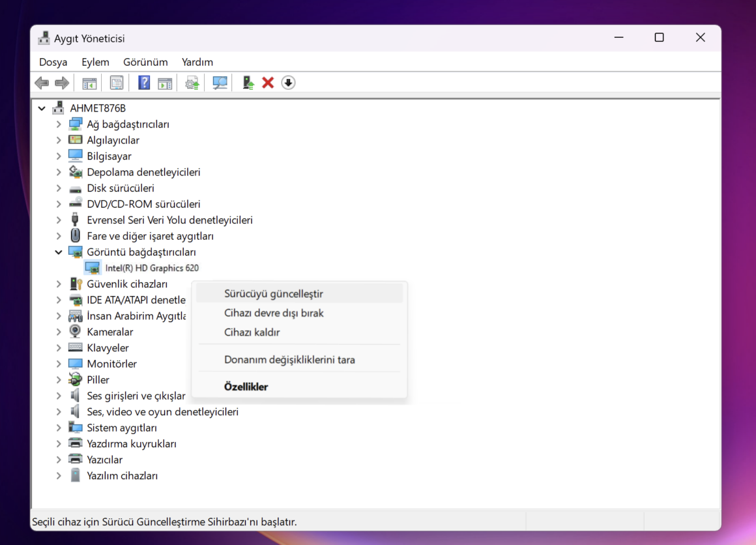Choose Donanım değişikliklerini tara
The height and width of the screenshot is (545, 756).
tap(299, 359)
